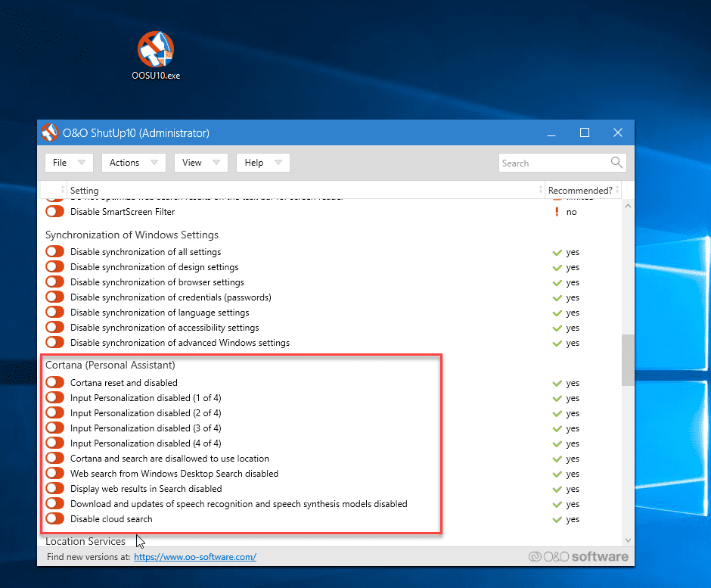
Task: Click the O&O software logo
Action: point(579,557)
